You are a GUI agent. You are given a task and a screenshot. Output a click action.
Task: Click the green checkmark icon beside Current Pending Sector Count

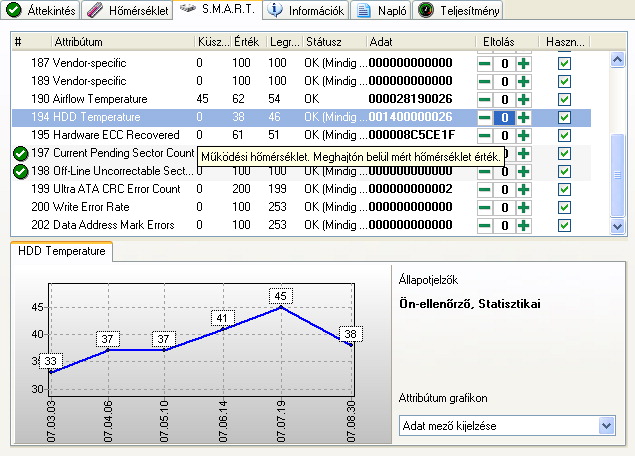20,153
